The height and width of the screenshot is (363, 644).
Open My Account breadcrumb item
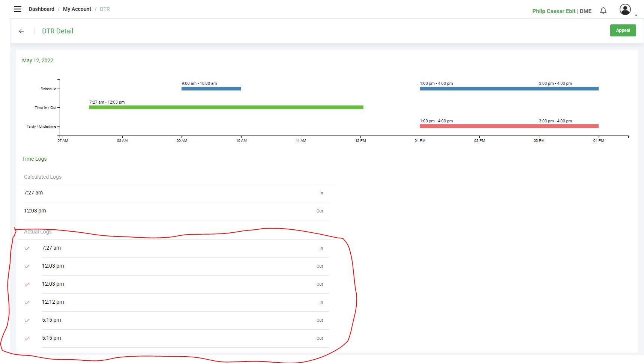(77, 9)
